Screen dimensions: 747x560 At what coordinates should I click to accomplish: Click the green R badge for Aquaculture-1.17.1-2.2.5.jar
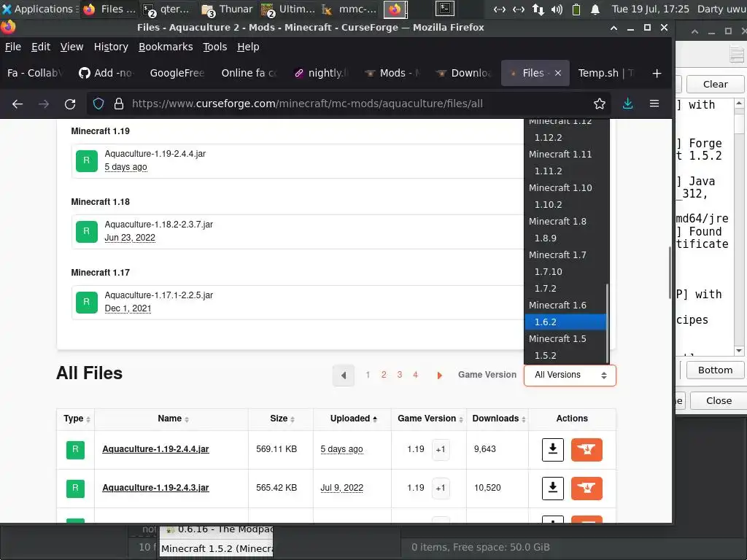87,303
